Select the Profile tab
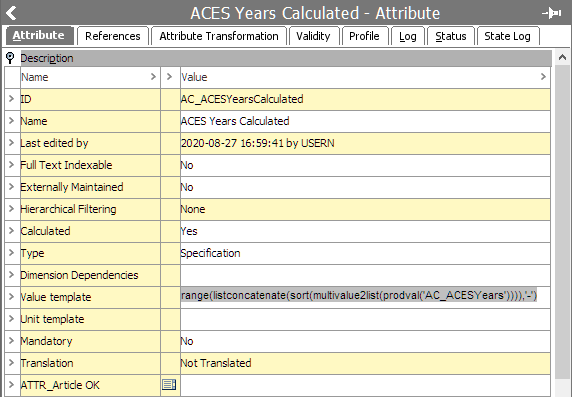The height and width of the screenshot is (397, 572). 364,36
